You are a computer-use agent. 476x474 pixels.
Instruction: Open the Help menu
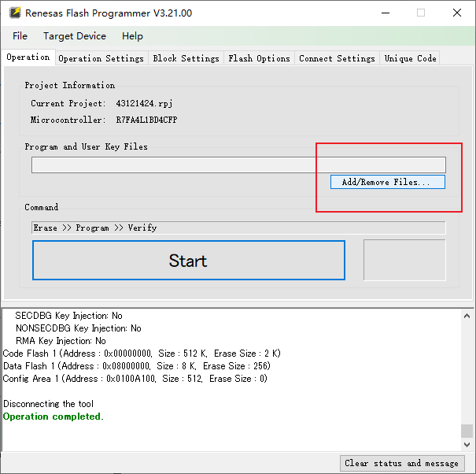click(x=132, y=36)
